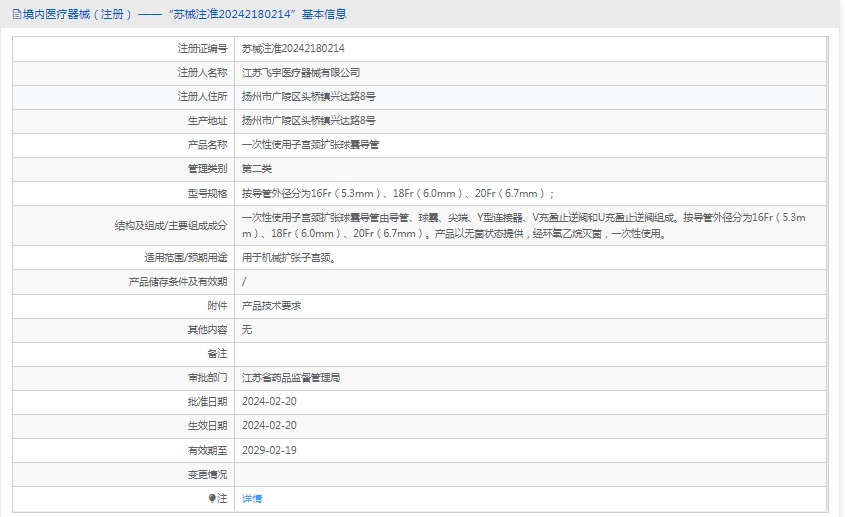Click approving department 江苏省药品监督管理局
The height and width of the screenshot is (517, 845).
(x=291, y=378)
